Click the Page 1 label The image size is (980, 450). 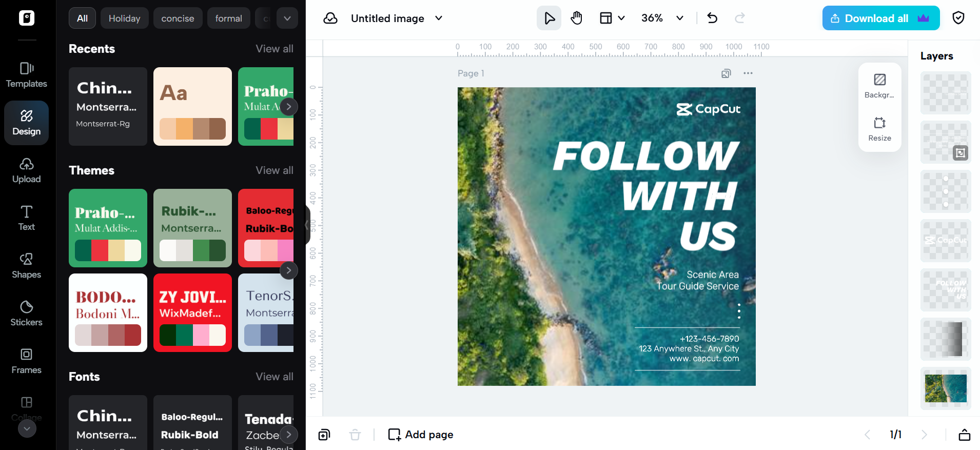click(471, 73)
